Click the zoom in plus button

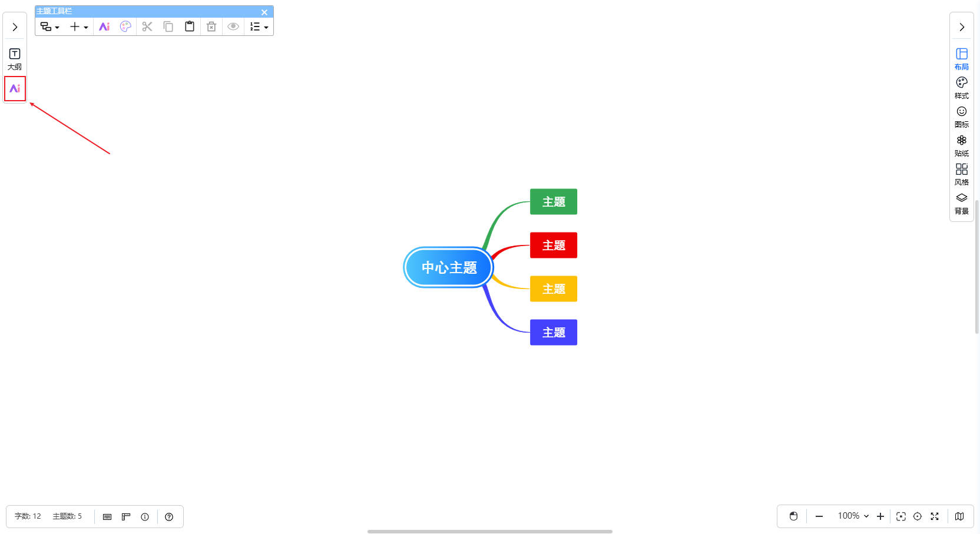click(880, 516)
